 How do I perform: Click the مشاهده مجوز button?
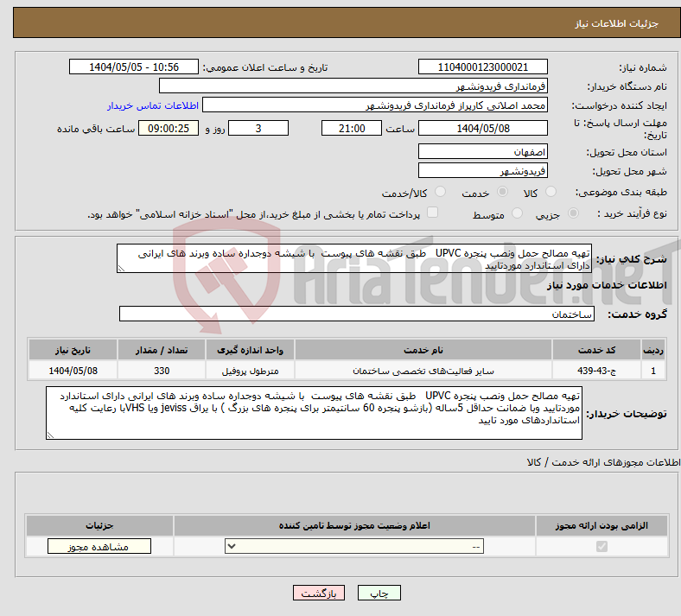pyautogui.click(x=99, y=546)
